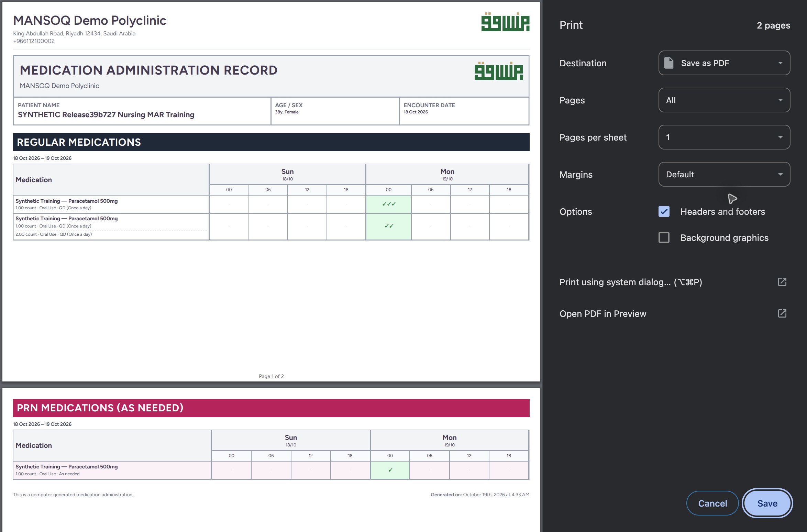Click the 'Sun 18/10' column header in regular medications
The image size is (807, 532).
tap(287, 174)
